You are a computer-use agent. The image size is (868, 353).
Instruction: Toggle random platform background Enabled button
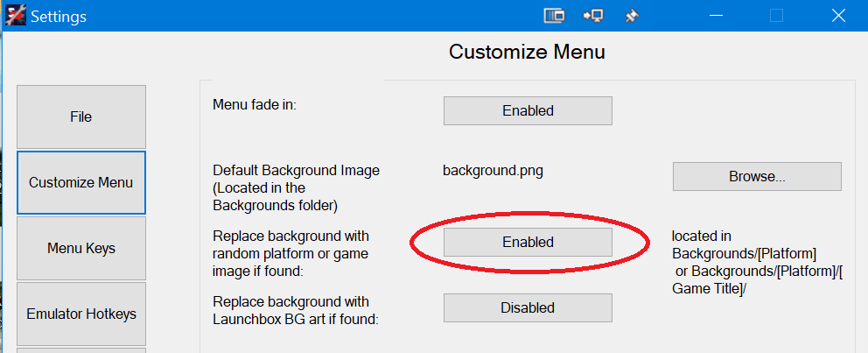tap(528, 242)
